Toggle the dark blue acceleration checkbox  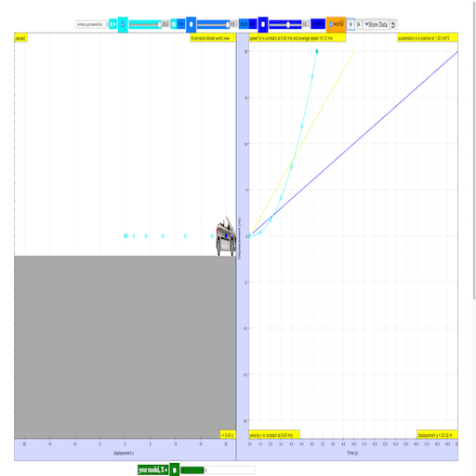(x=263, y=24)
